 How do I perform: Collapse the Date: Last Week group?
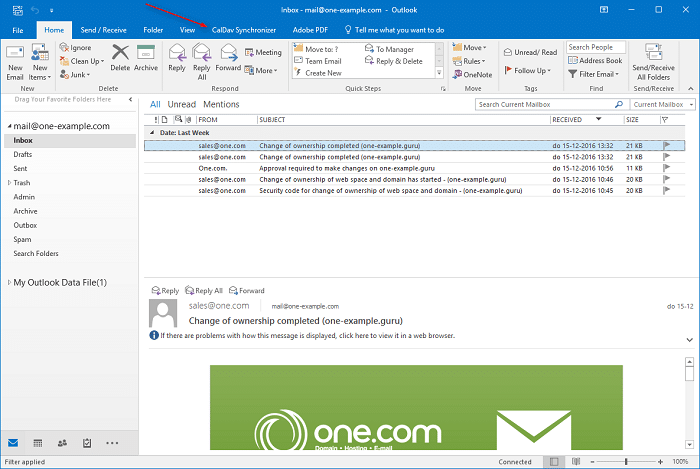(152, 132)
